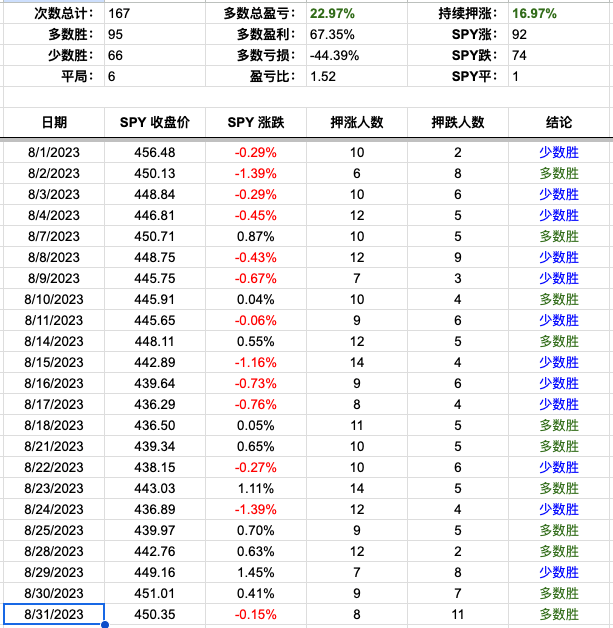This screenshot has width=613, height=628.
Task: Select the 0.05% change cell
Action: pyautogui.click(x=256, y=425)
